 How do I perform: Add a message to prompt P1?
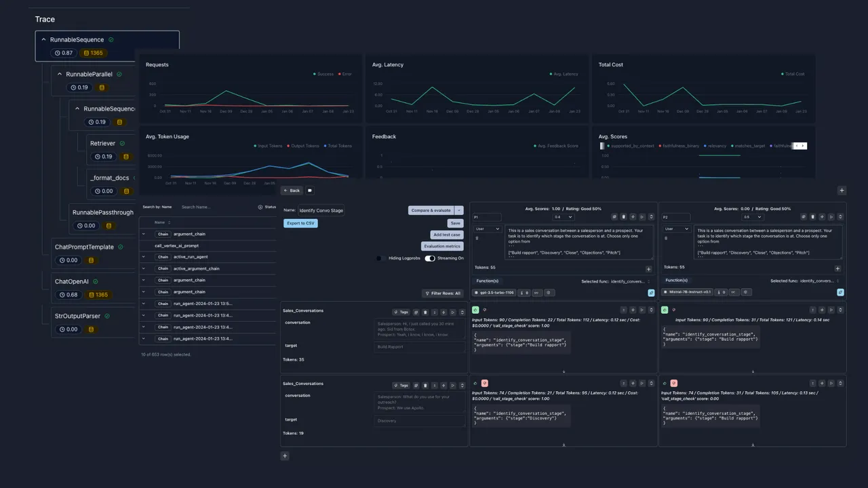pyautogui.click(x=649, y=268)
